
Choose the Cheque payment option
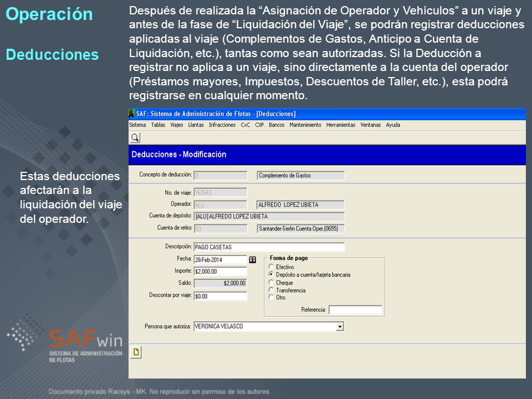271,282
